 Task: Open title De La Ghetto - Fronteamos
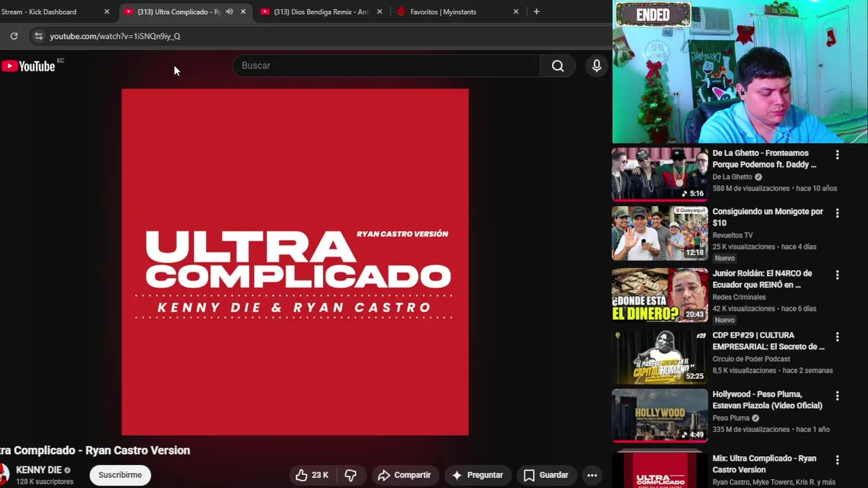(x=764, y=159)
